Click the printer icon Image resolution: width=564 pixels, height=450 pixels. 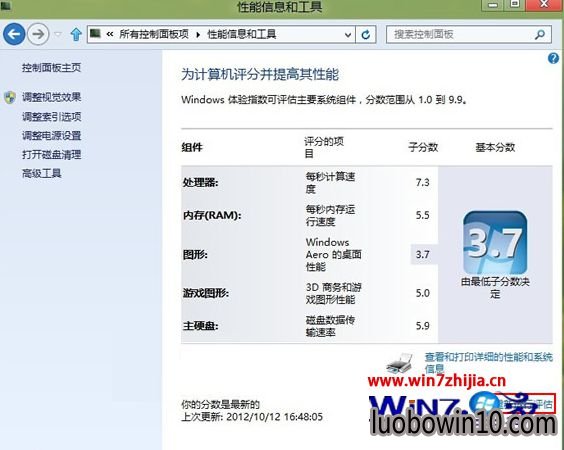[399, 363]
